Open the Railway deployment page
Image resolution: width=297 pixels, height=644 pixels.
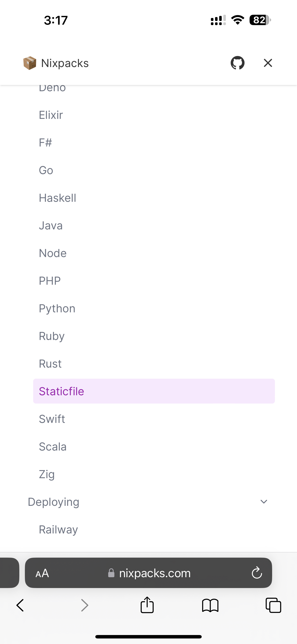(x=58, y=530)
